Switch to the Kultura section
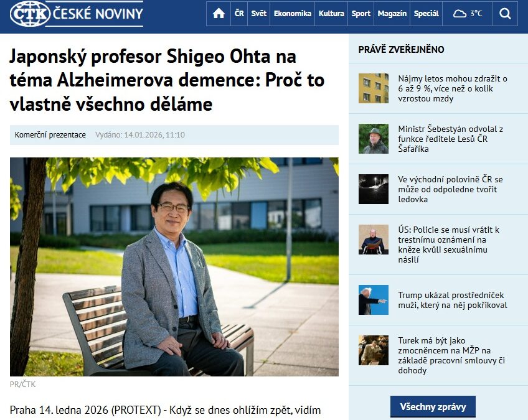The width and height of the screenshot is (528, 420). coord(331,14)
